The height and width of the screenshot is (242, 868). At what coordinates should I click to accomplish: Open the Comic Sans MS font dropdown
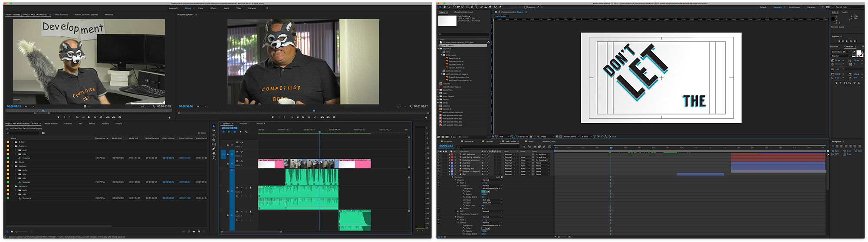pyautogui.click(x=841, y=52)
